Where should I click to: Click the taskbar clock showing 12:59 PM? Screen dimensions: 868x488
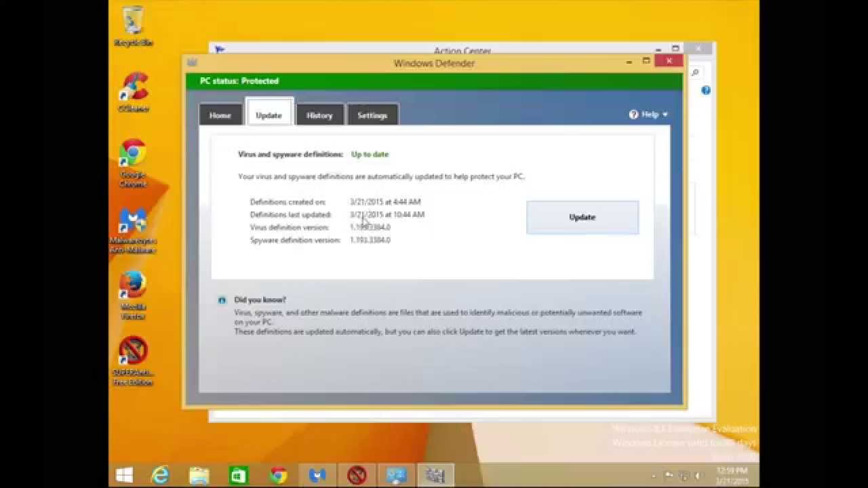pos(732,475)
